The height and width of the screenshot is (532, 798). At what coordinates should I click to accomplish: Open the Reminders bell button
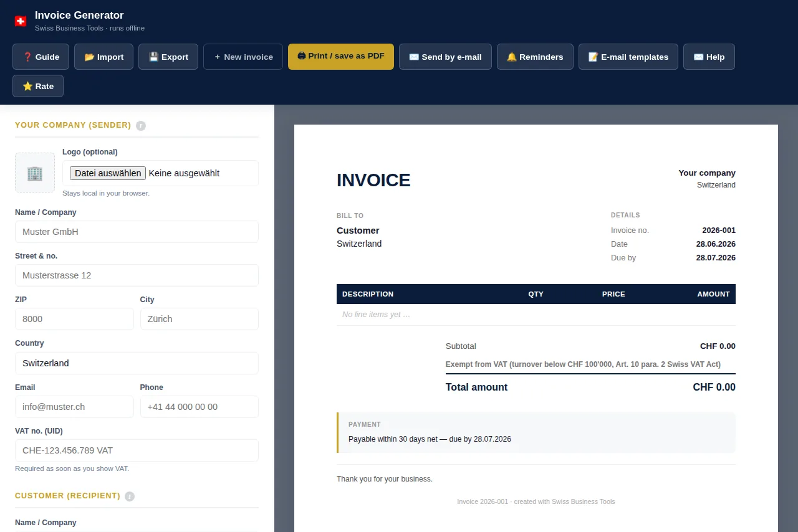[535, 57]
